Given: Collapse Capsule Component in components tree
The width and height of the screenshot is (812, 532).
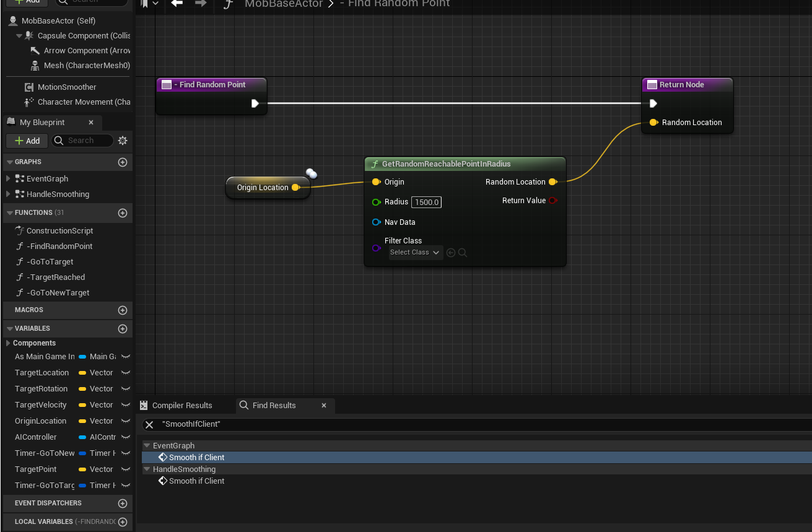Looking at the screenshot, I should (x=19, y=36).
